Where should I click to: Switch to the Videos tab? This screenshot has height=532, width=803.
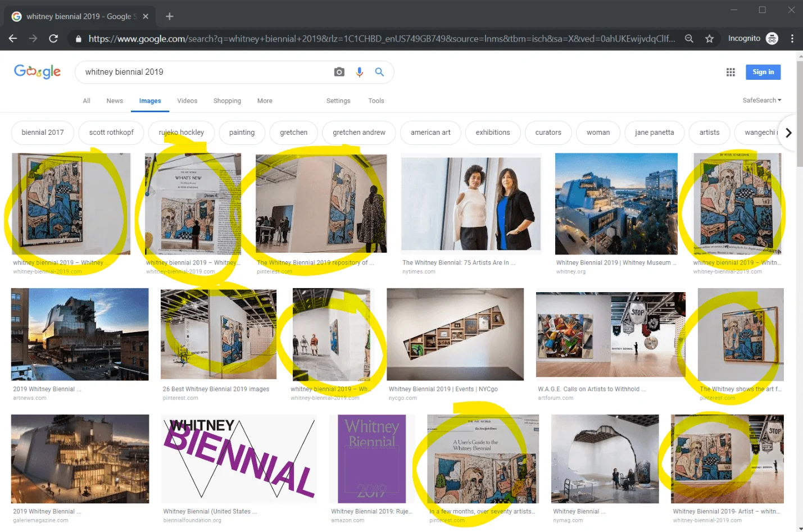[187, 101]
